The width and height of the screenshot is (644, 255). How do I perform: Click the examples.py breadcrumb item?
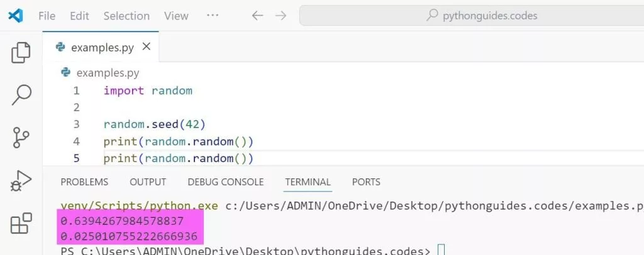pos(107,73)
